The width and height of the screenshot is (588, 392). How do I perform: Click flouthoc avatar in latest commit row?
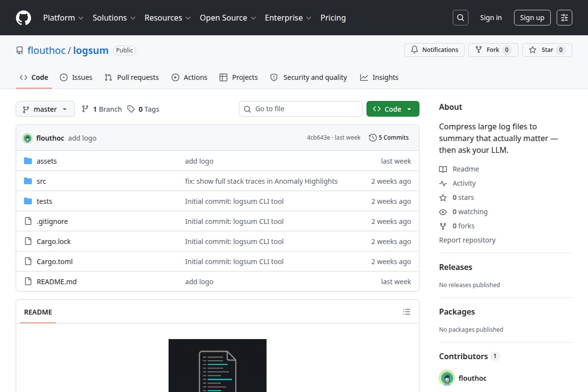pyautogui.click(x=27, y=138)
